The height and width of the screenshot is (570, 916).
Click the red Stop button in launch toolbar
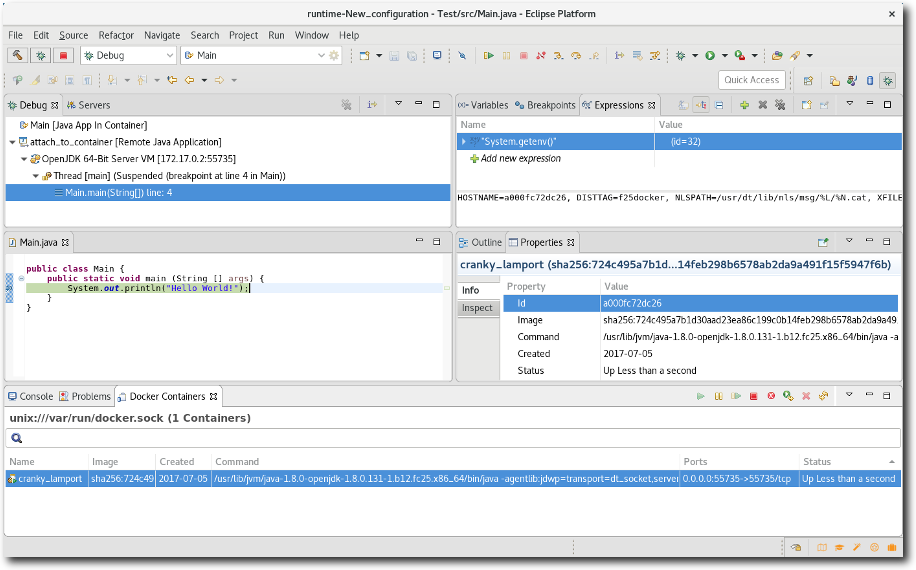click(x=63, y=56)
